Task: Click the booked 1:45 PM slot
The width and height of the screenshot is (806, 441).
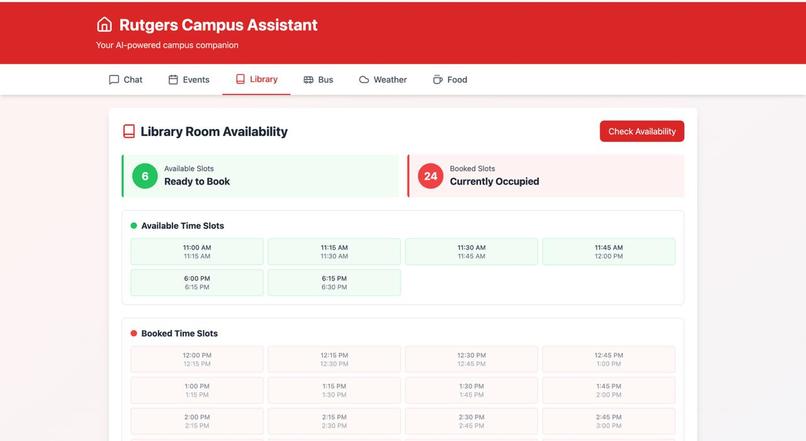Action: pos(609,390)
